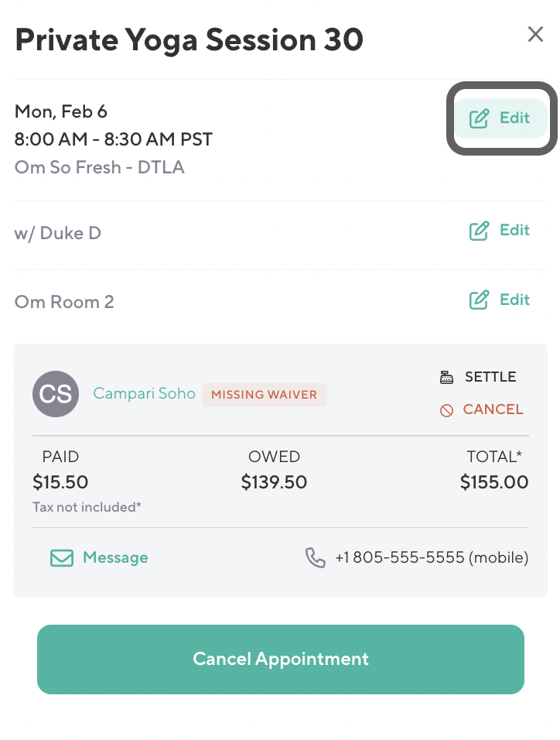
Task: Click the Message envelope icon
Action: point(62,558)
